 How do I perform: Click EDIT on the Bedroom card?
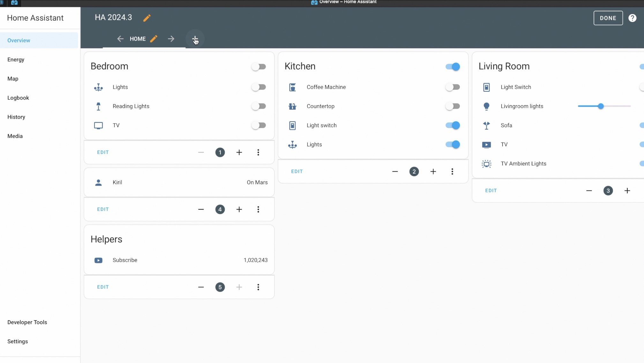pyautogui.click(x=103, y=152)
